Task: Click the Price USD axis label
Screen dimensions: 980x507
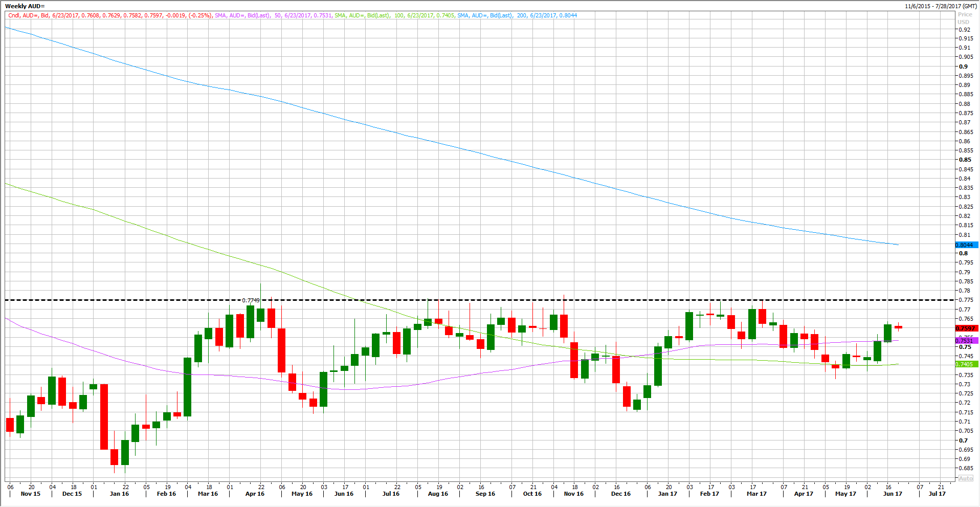Action: coord(965,18)
